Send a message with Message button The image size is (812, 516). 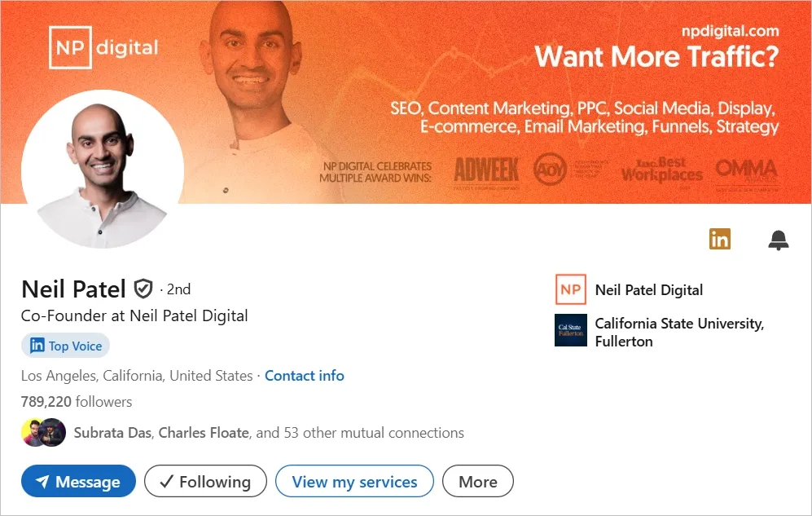tap(78, 482)
